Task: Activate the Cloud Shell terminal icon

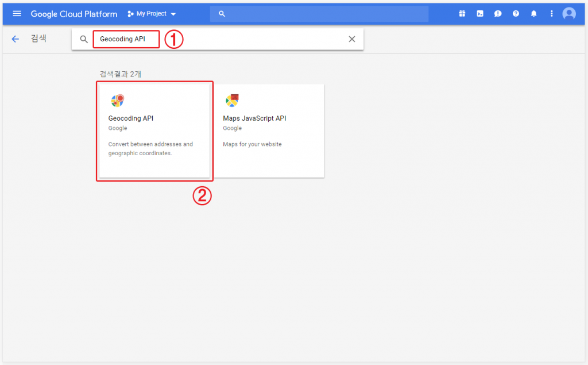Action: (x=480, y=14)
